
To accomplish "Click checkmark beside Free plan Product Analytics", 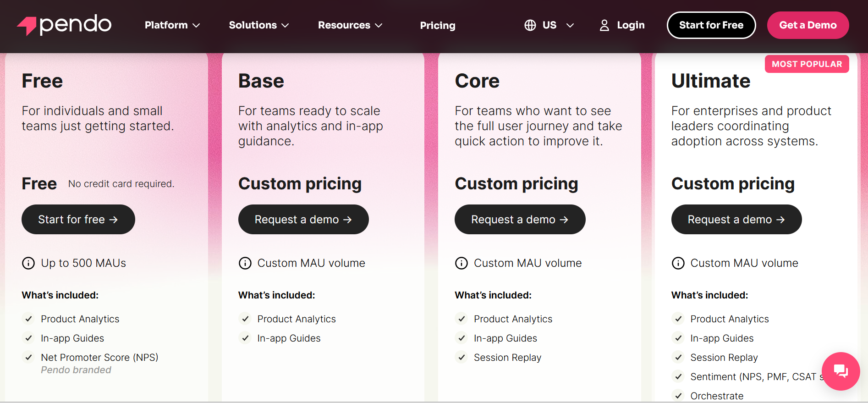I will pyautogui.click(x=28, y=319).
